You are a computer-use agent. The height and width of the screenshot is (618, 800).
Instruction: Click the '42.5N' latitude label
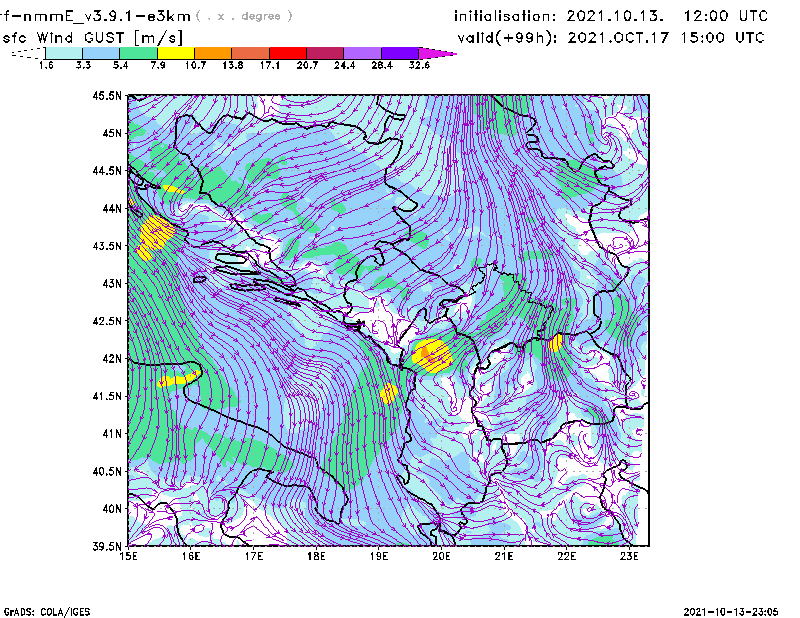pyautogui.click(x=107, y=321)
